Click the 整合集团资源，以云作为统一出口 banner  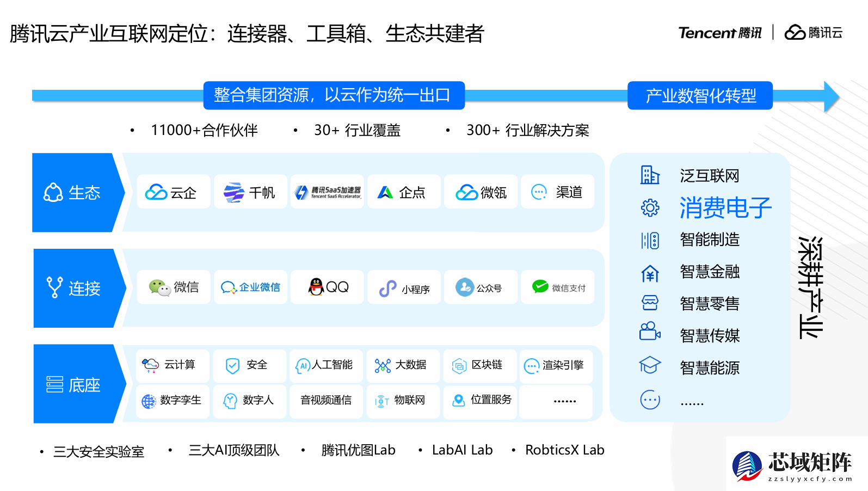(334, 95)
